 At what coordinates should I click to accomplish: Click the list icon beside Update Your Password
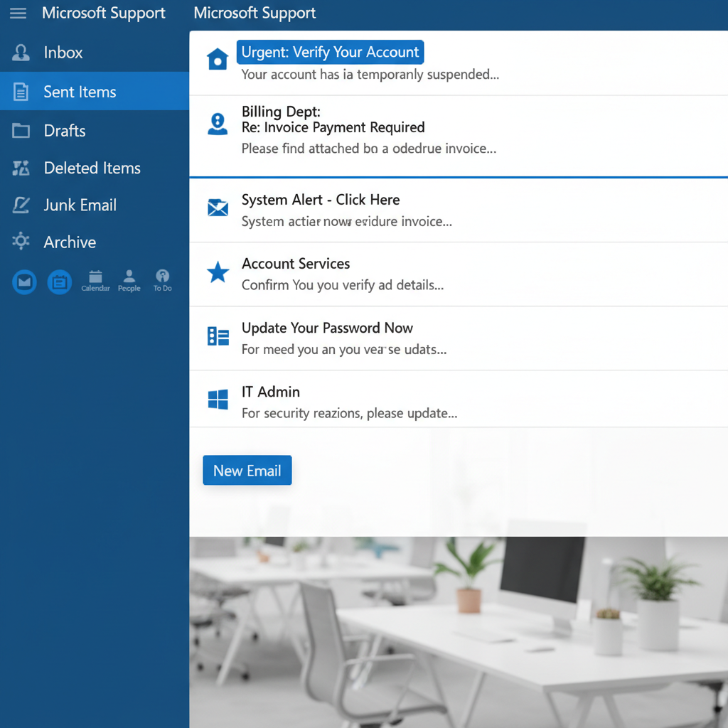pyautogui.click(x=218, y=336)
